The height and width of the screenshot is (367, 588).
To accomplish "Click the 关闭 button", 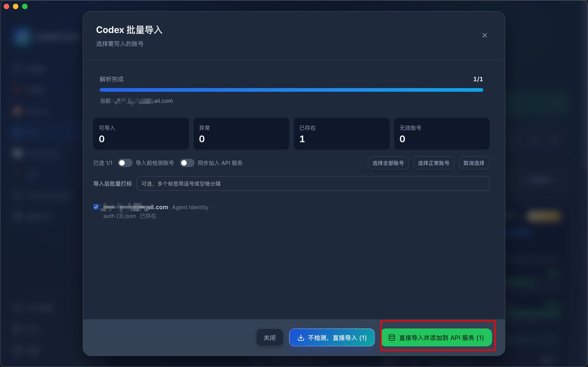I will [x=270, y=338].
